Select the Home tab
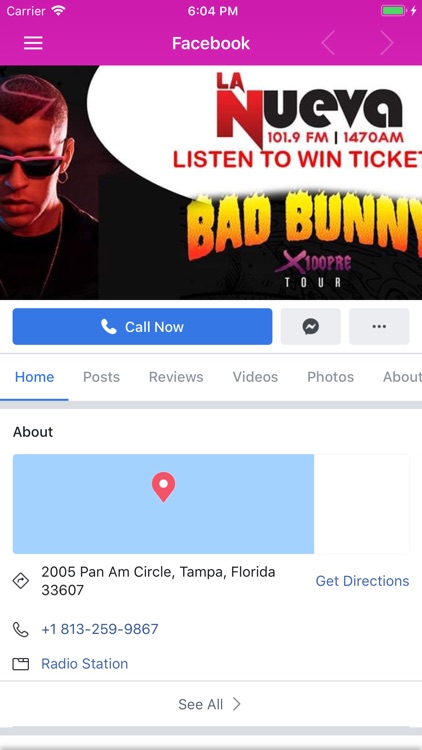Image resolution: width=422 pixels, height=750 pixels. click(34, 377)
